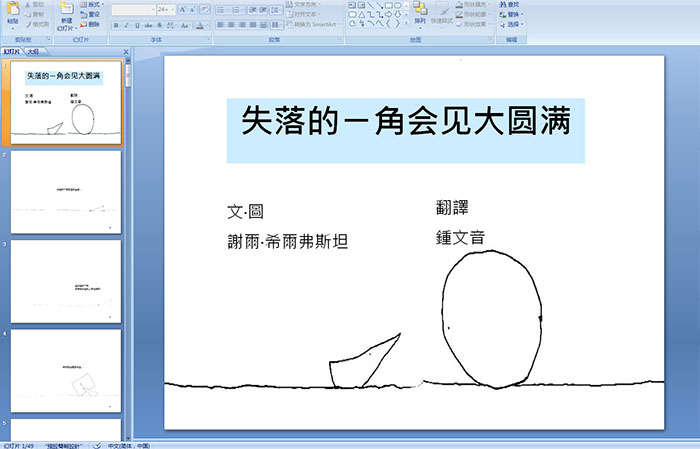Toggle bulleted list

tap(222, 9)
